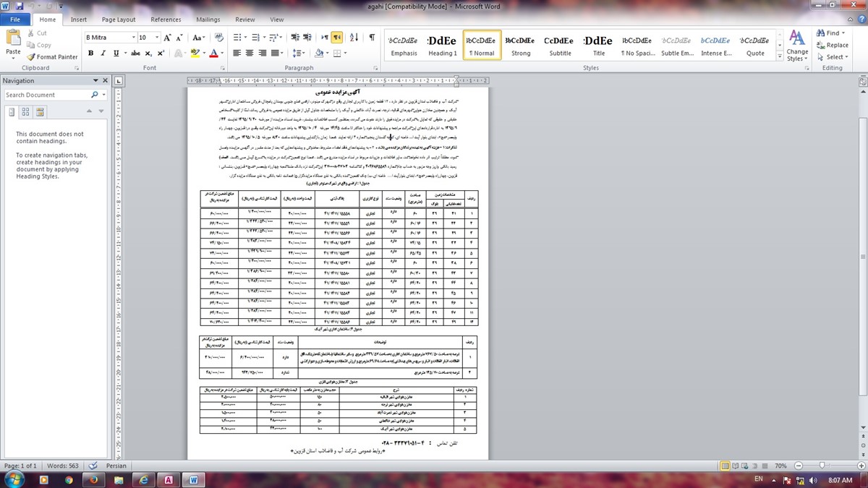Click the Search Document field

click(47, 95)
